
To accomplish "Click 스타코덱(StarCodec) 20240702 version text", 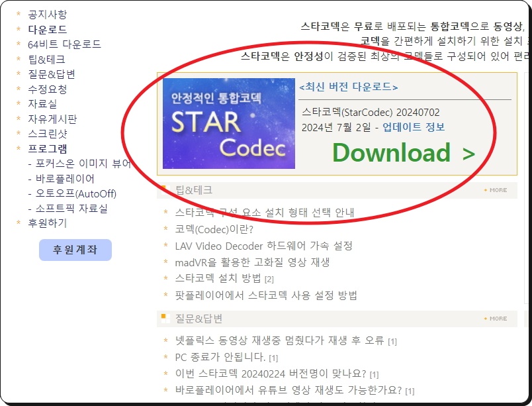I will click(371, 112).
